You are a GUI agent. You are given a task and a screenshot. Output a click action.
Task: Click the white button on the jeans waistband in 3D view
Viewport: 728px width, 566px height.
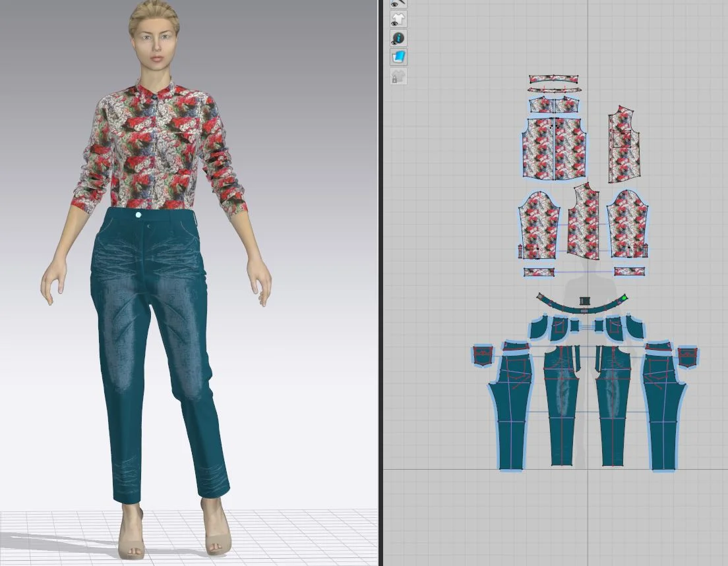tap(138, 215)
